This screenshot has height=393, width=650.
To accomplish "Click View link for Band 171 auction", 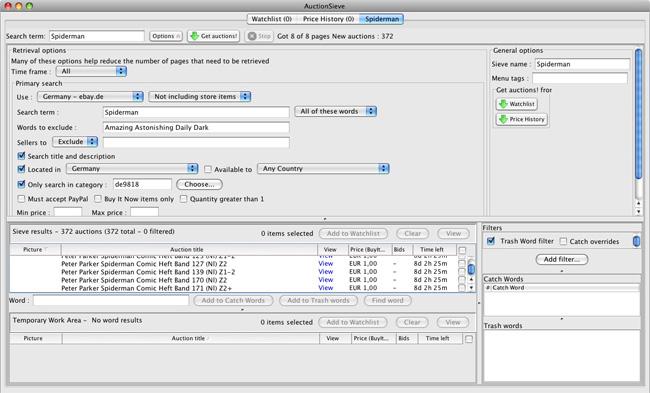I will point(325,288).
